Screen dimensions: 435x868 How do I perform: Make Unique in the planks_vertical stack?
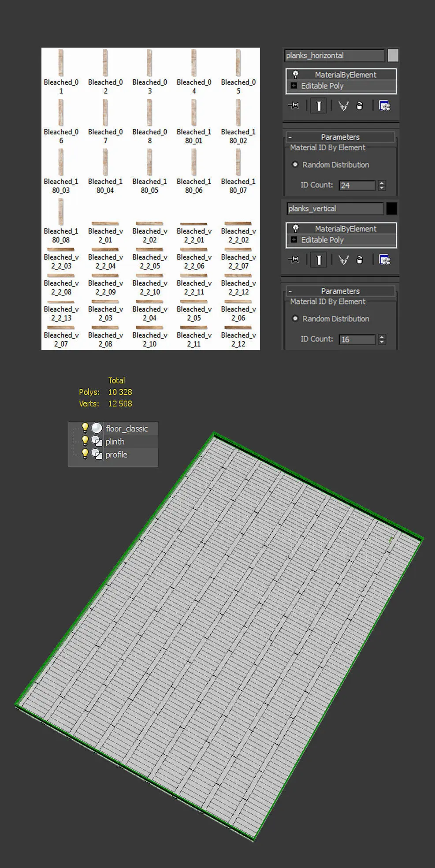coord(343,260)
